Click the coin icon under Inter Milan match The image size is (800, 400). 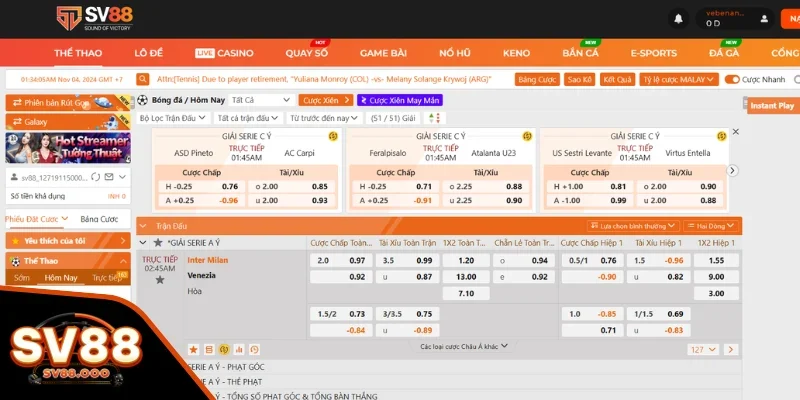pos(224,349)
